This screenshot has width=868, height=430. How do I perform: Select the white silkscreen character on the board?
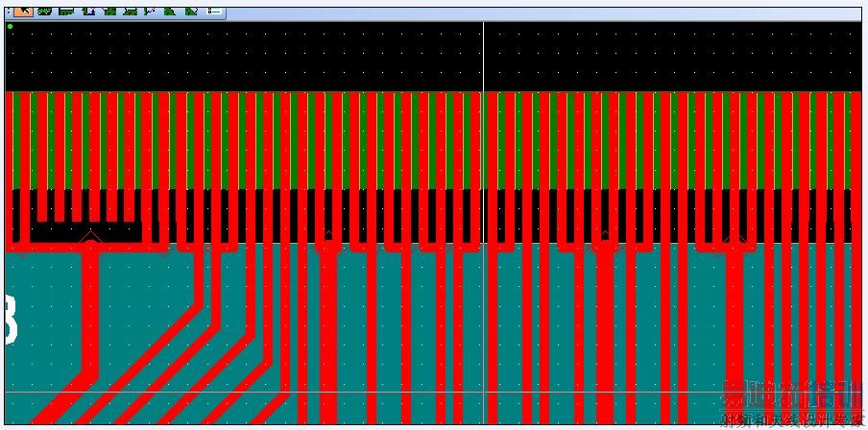(x=12, y=320)
